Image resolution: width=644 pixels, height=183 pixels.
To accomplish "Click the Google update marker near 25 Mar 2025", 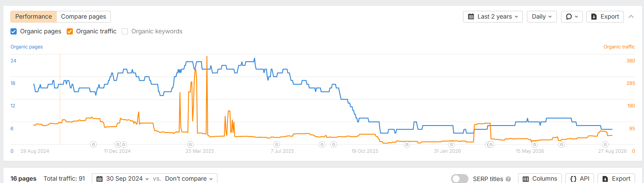I will tap(190, 145).
